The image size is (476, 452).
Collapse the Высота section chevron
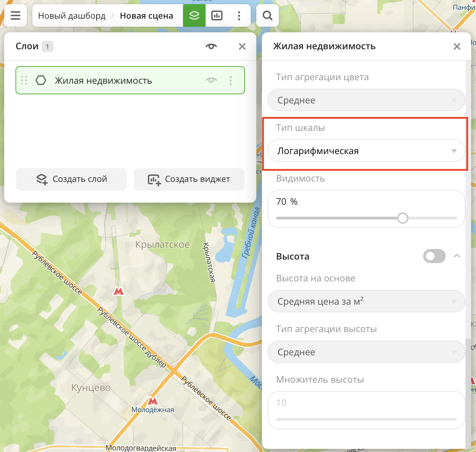tap(457, 256)
